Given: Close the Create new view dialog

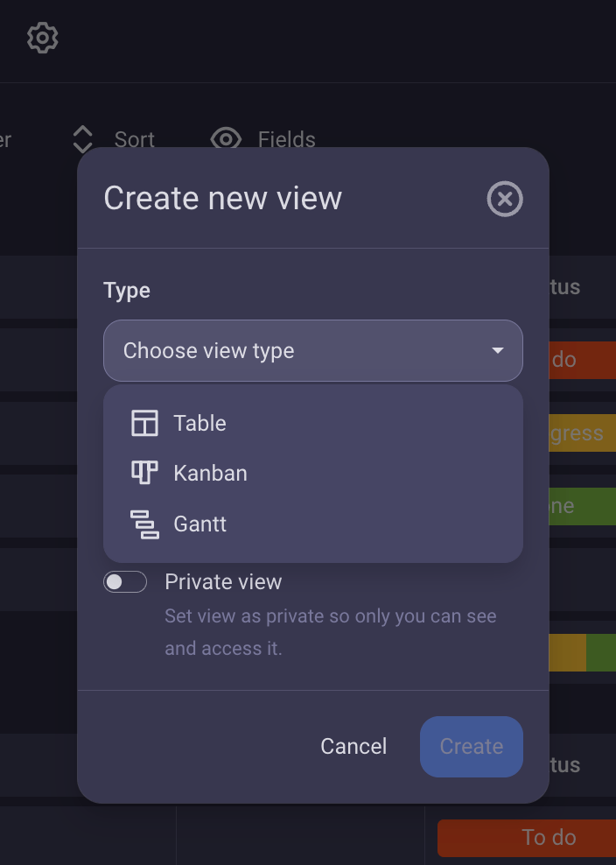Looking at the screenshot, I should 505,199.
